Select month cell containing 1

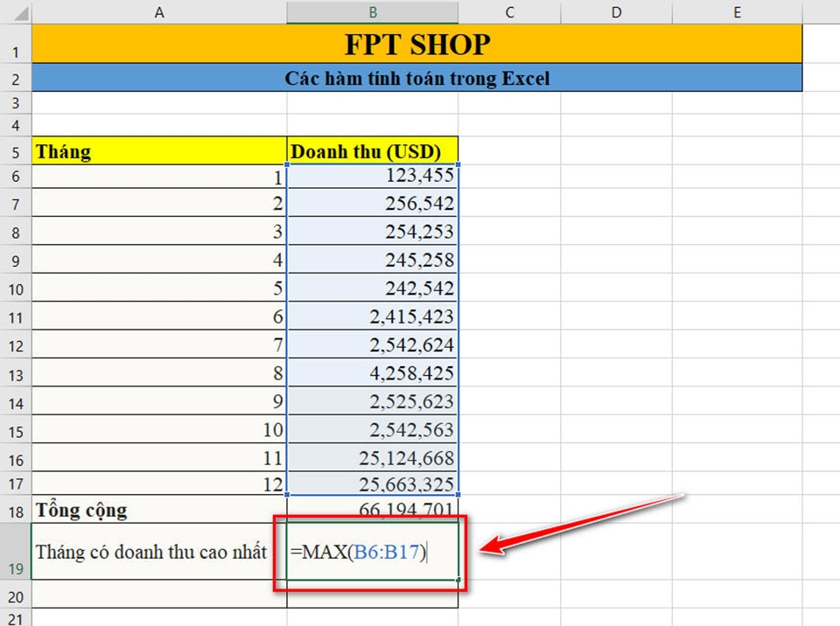pos(159,177)
